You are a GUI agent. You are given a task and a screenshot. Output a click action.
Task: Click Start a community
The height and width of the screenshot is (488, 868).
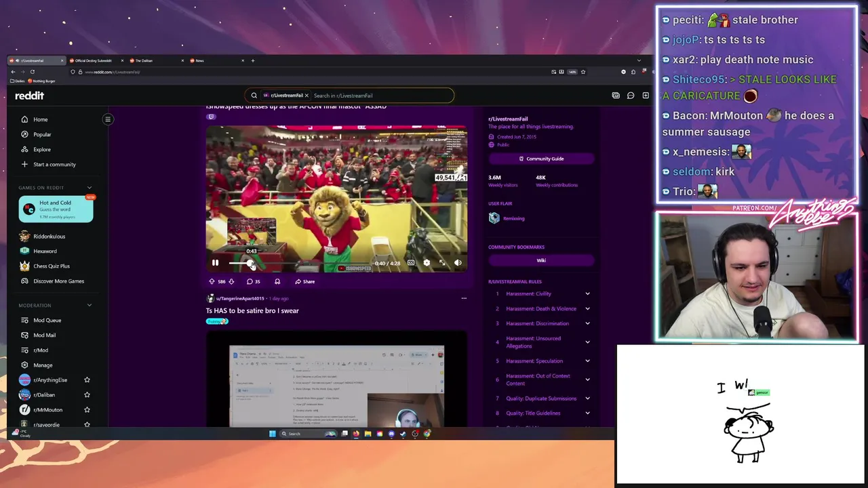tap(56, 164)
